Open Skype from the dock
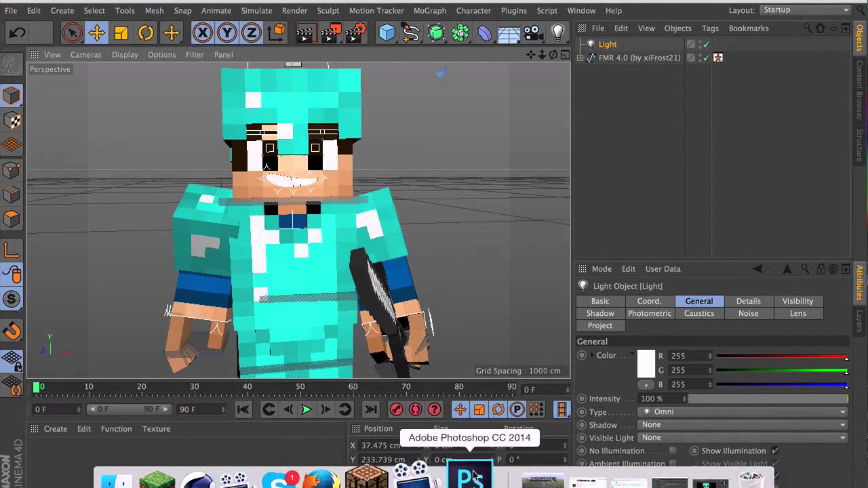868x488 pixels. pyautogui.click(x=279, y=479)
